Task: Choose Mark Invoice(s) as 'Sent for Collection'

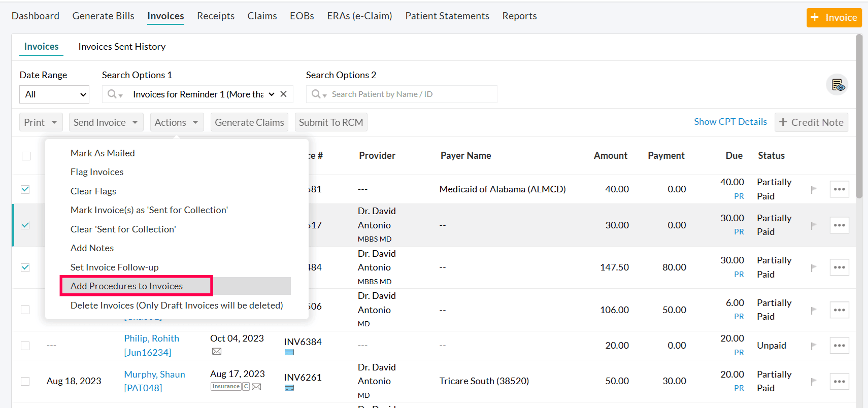Action: point(149,210)
